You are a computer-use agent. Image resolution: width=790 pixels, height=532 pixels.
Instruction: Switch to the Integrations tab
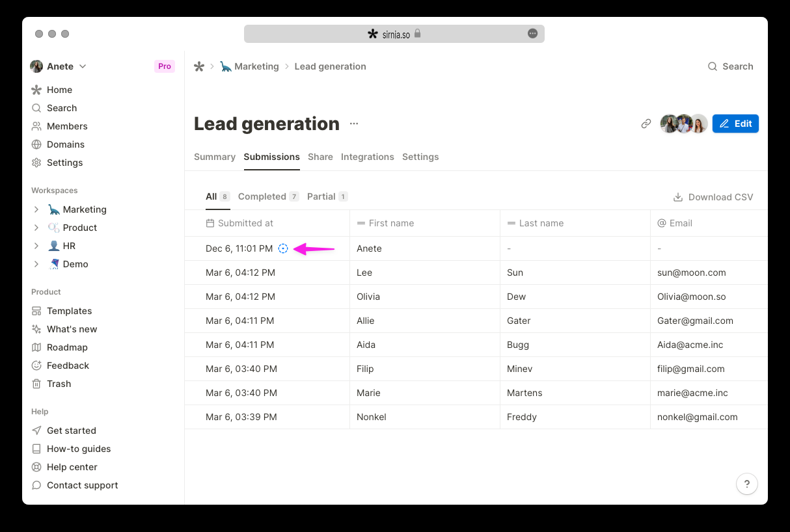[x=368, y=157]
